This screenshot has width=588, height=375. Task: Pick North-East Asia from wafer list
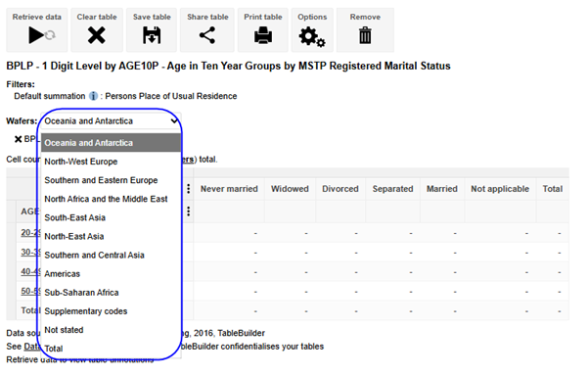click(111, 237)
